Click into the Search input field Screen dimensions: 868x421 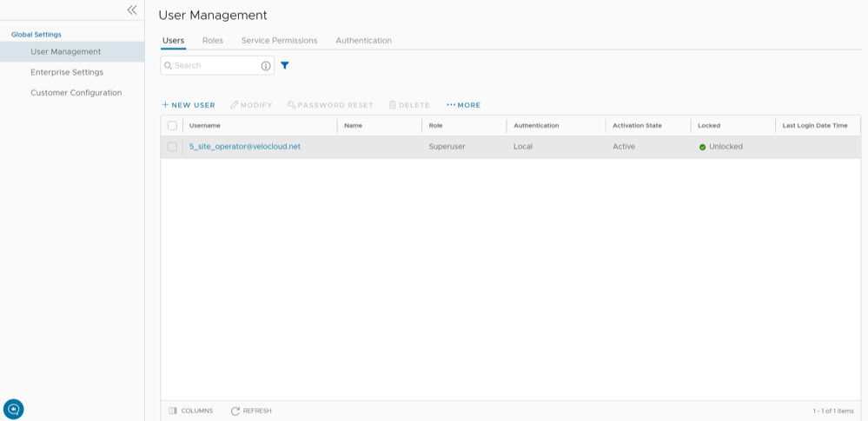coord(213,66)
